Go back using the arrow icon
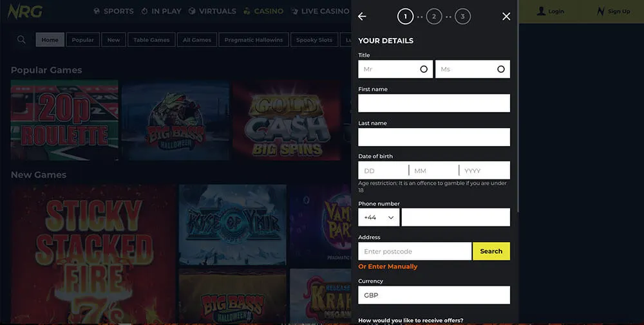The height and width of the screenshot is (325, 644). [362, 17]
